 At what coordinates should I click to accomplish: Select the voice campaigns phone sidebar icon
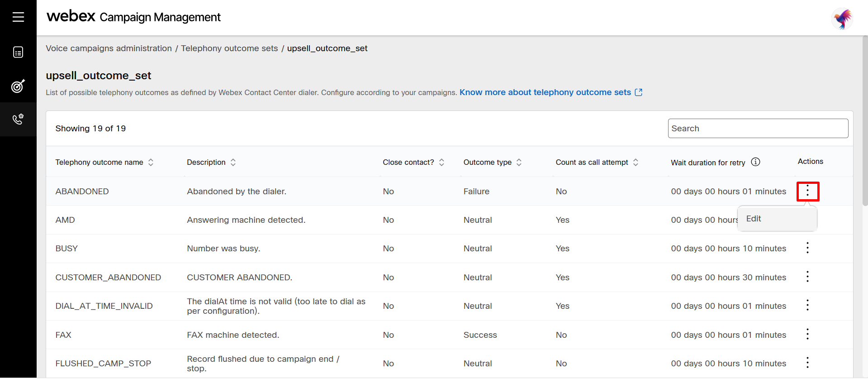(18, 119)
